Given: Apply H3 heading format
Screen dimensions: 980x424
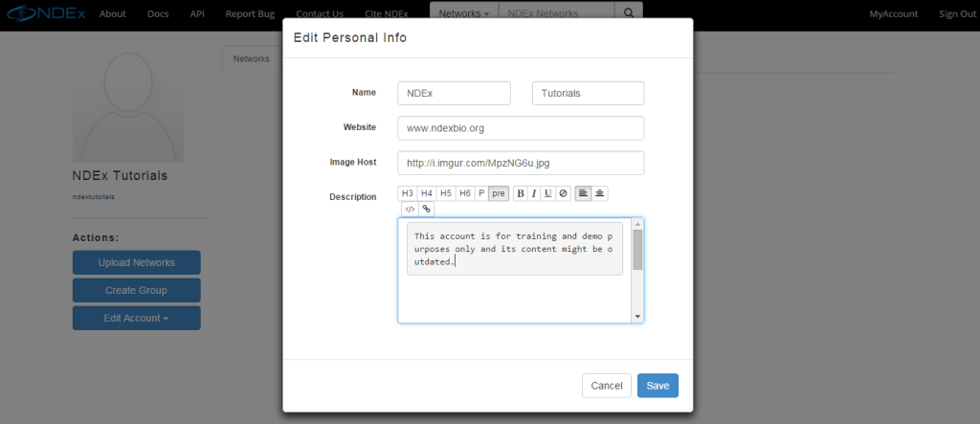Looking at the screenshot, I should click(x=408, y=194).
